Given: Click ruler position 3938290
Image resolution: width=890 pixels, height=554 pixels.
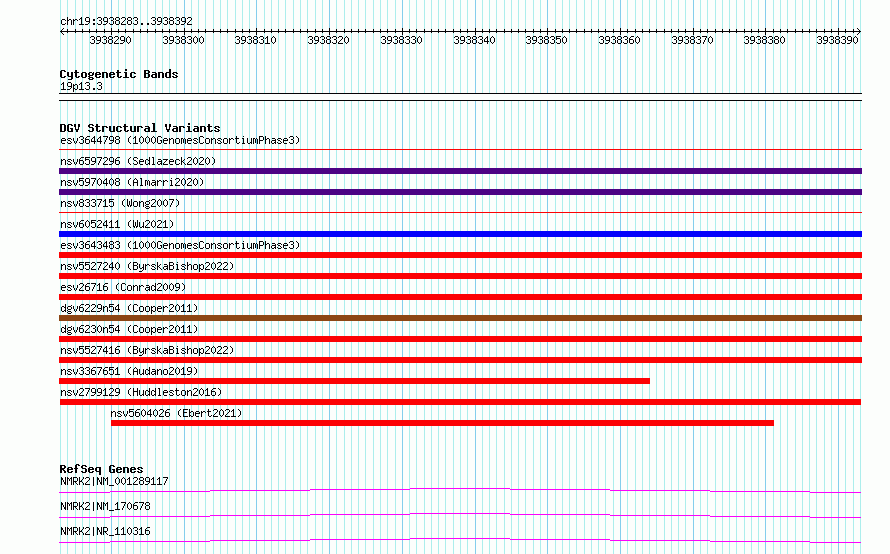Looking at the screenshot, I should pos(110,40).
